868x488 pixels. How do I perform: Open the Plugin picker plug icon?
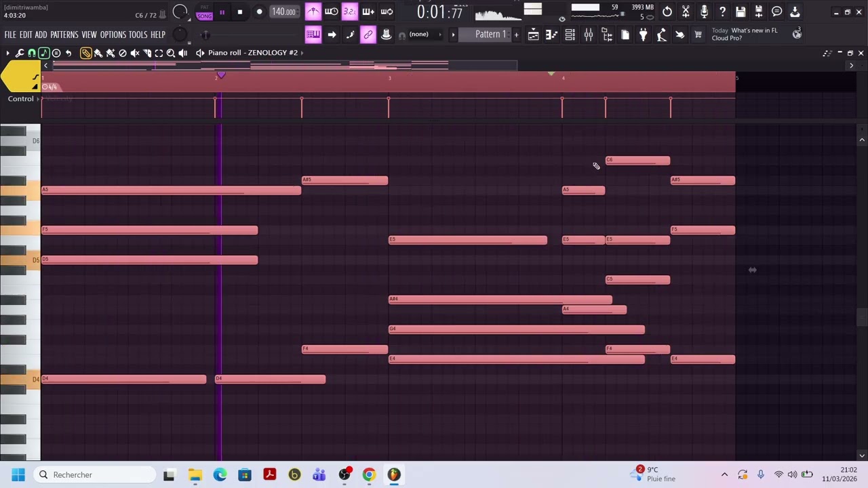point(643,35)
